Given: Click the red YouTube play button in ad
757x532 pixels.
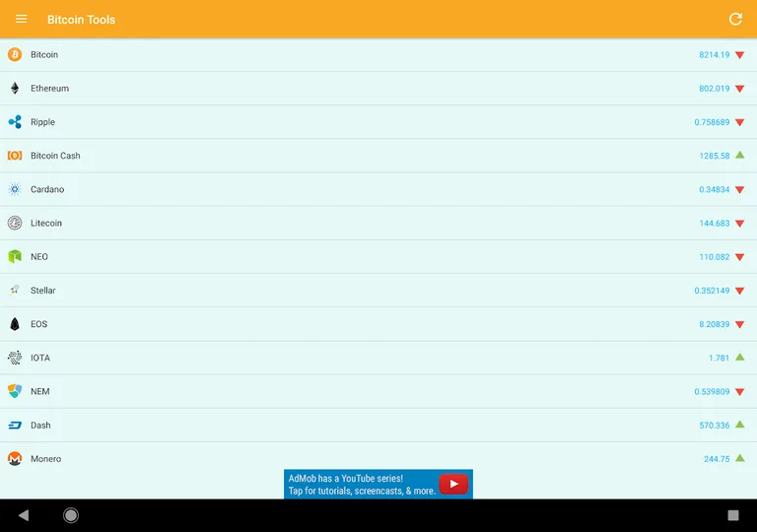Looking at the screenshot, I should pos(453,484).
